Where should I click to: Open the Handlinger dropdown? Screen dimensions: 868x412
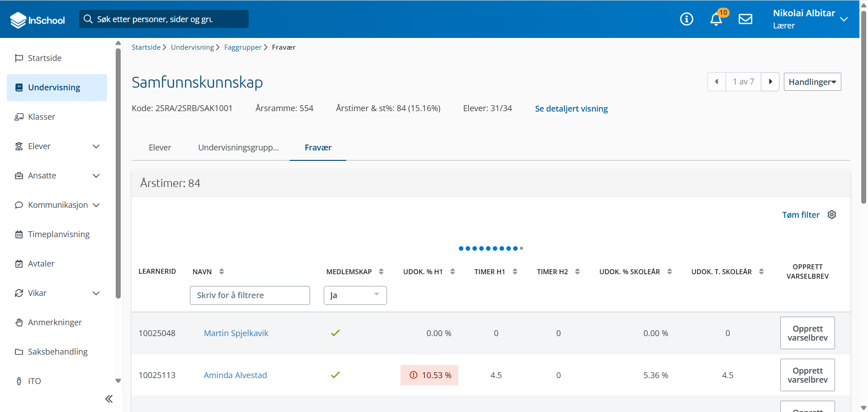pyautogui.click(x=812, y=82)
